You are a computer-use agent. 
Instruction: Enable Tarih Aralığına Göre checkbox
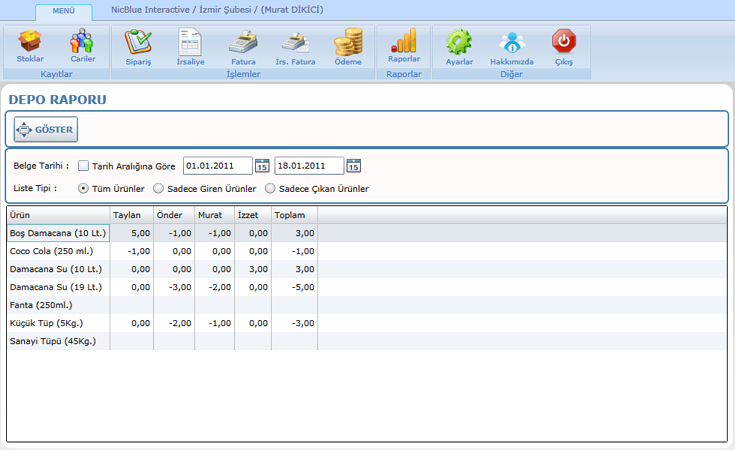(x=83, y=166)
